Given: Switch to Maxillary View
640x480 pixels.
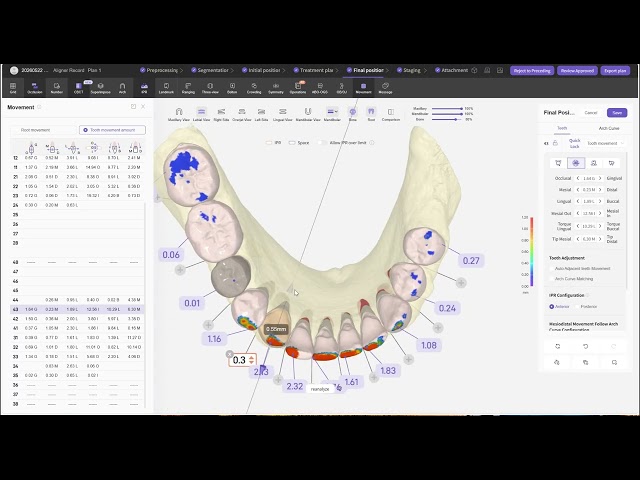Looking at the screenshot, I should click(x=179, y=115).
